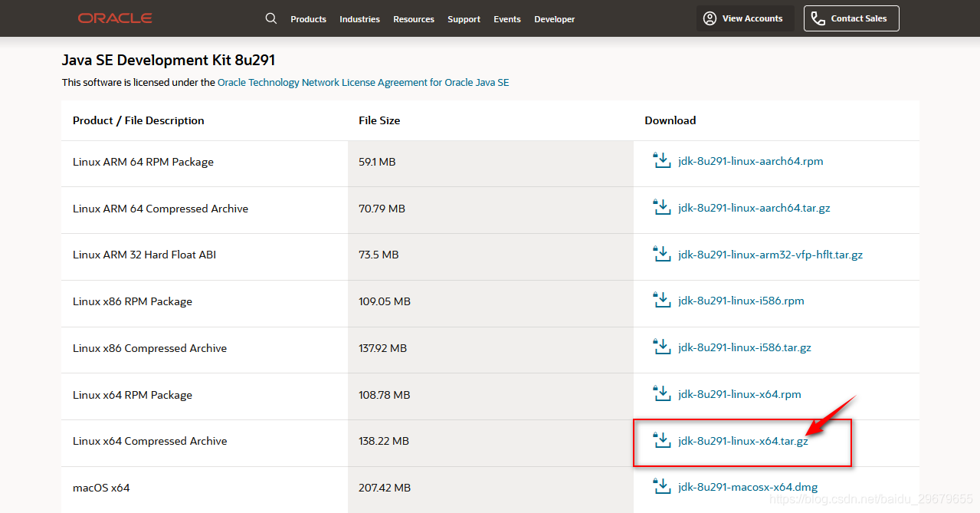Screen dimensions: 980x513
Task: Select 'Java SE Development Kit 8u291' heading
Action: [x=169, y=60]
